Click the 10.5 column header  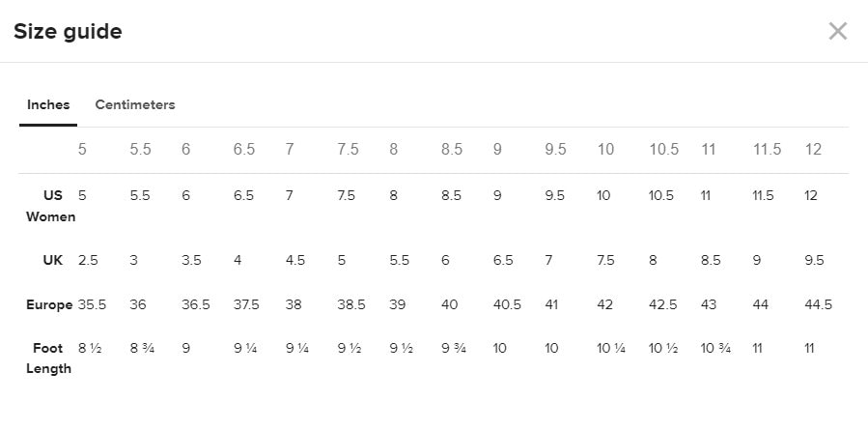coord(663,150)
